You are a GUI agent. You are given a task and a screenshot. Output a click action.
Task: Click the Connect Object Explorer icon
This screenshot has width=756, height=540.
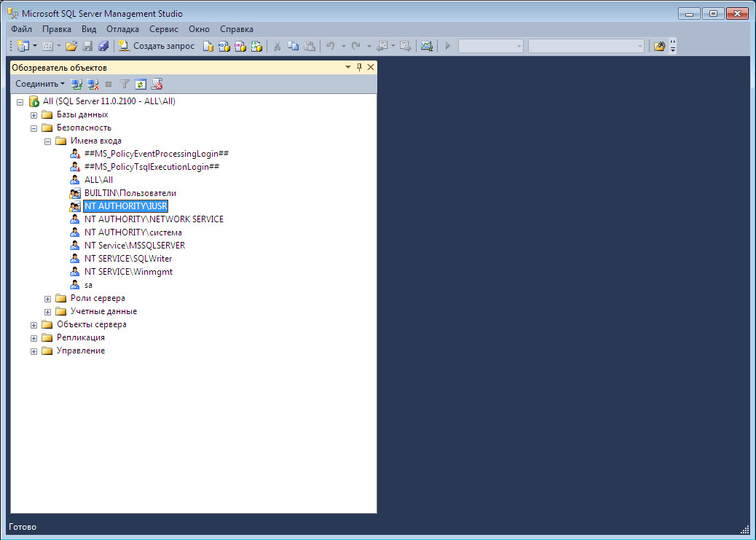[x=76, y=84]
